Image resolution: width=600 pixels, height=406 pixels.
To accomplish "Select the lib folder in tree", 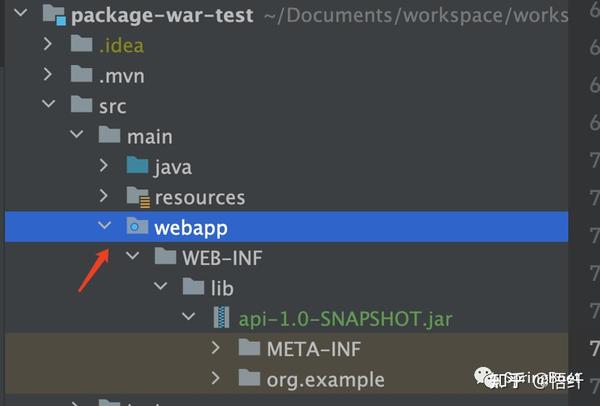I will click(221, 288).
